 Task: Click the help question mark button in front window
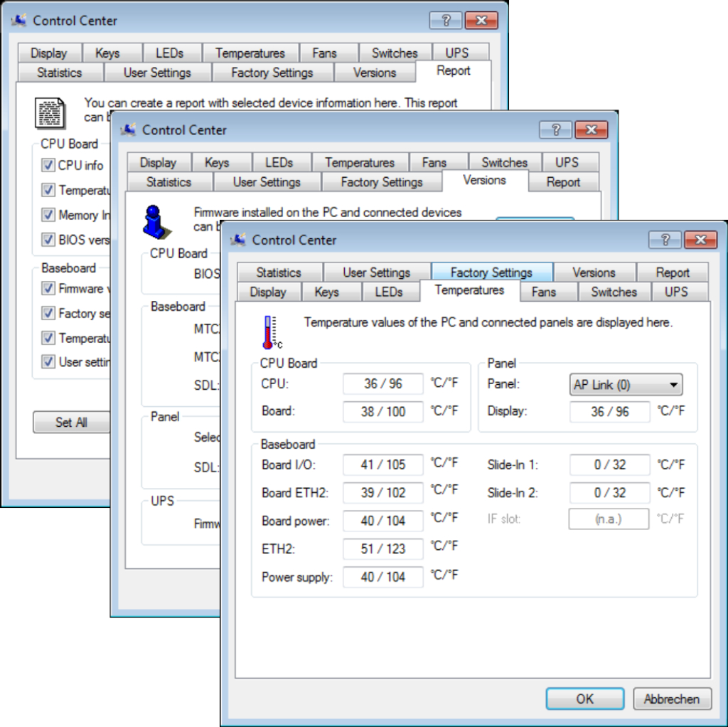[665, 240]
